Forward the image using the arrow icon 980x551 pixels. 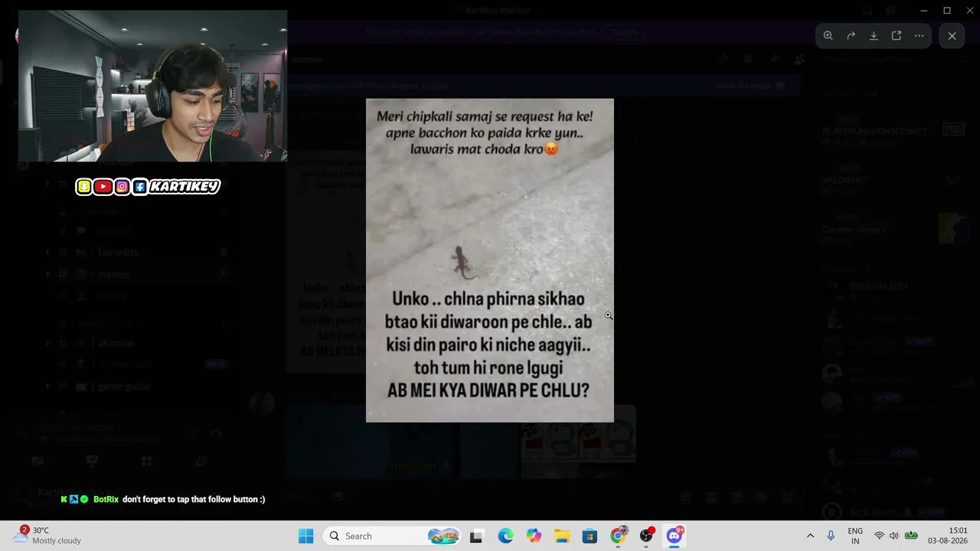(x=851, y=36)
